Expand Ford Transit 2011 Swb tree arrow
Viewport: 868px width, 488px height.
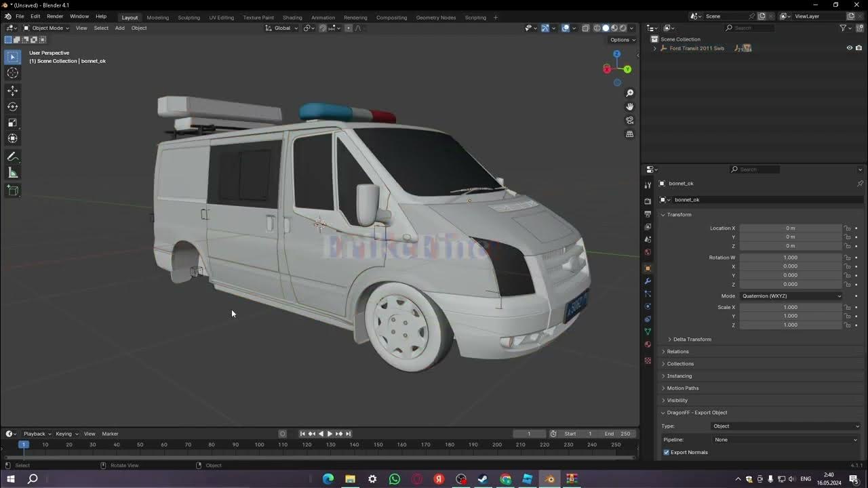point(655,48)
